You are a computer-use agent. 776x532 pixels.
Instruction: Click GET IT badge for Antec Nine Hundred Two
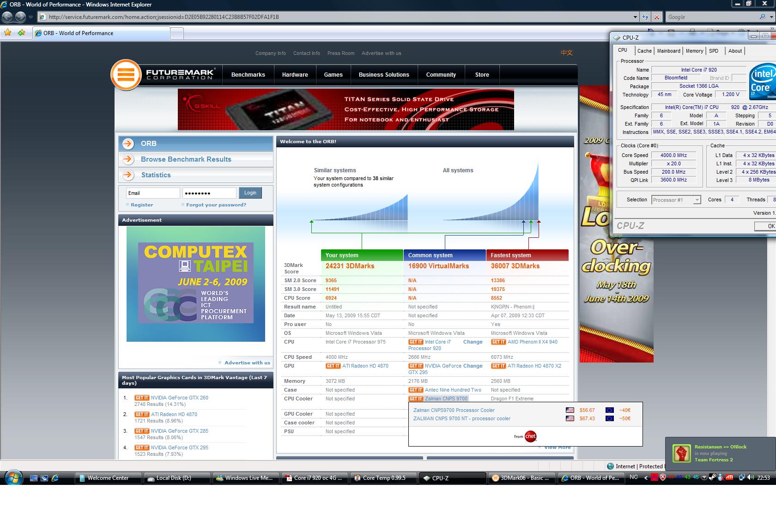click(416, 390)
